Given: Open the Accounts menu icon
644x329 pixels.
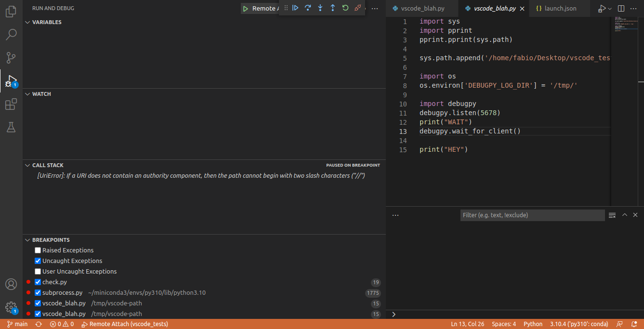Looking at the screenshot, I should [11, 284].
